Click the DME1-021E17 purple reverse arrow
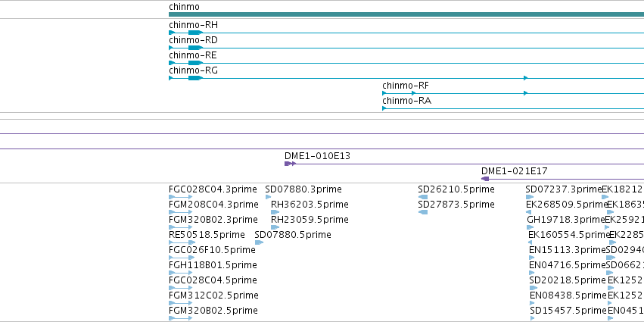This screenshot has width=644, height=322. click(x=485, y=179)
